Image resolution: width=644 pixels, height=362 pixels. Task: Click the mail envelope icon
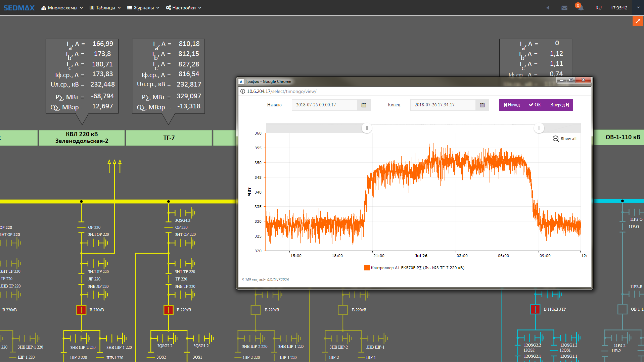(x=564, y=8)
